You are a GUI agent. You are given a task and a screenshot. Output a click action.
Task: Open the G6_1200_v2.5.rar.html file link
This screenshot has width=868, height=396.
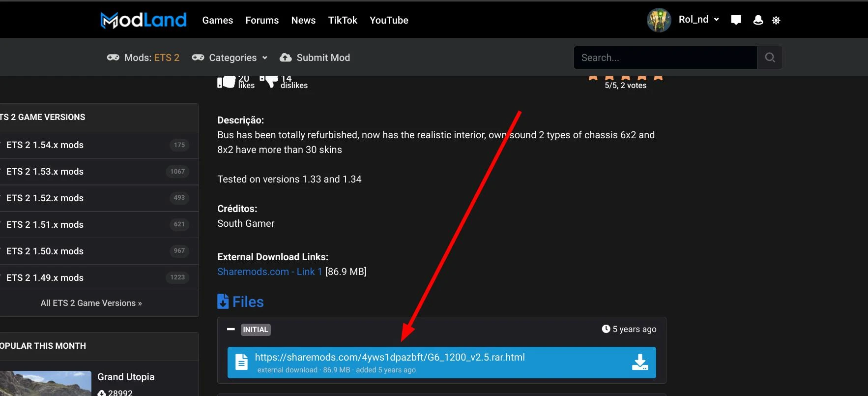[x=390, y=357]
